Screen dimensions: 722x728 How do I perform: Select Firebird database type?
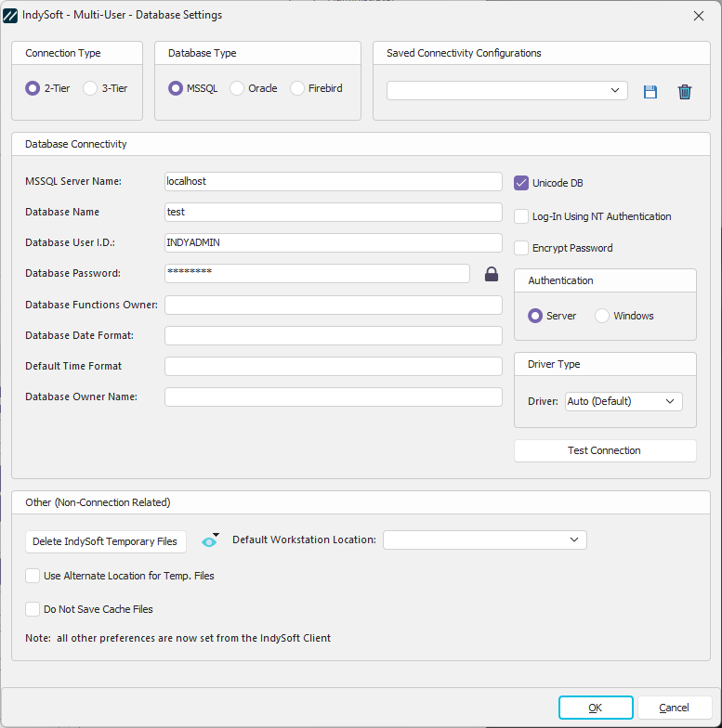tap(297, 88)
